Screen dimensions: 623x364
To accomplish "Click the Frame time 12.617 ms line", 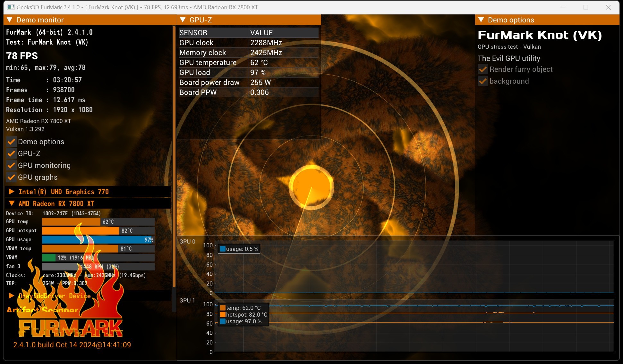I will coord(46,100).
